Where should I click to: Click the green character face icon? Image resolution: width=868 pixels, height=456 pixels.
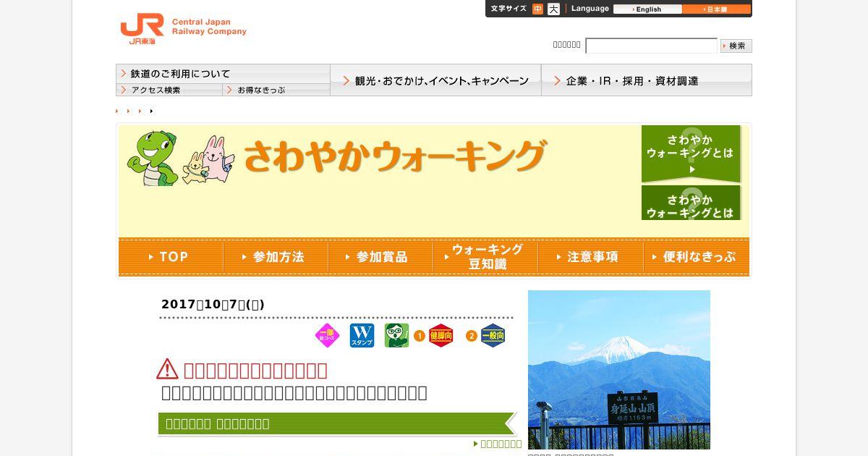pos(396,336)
